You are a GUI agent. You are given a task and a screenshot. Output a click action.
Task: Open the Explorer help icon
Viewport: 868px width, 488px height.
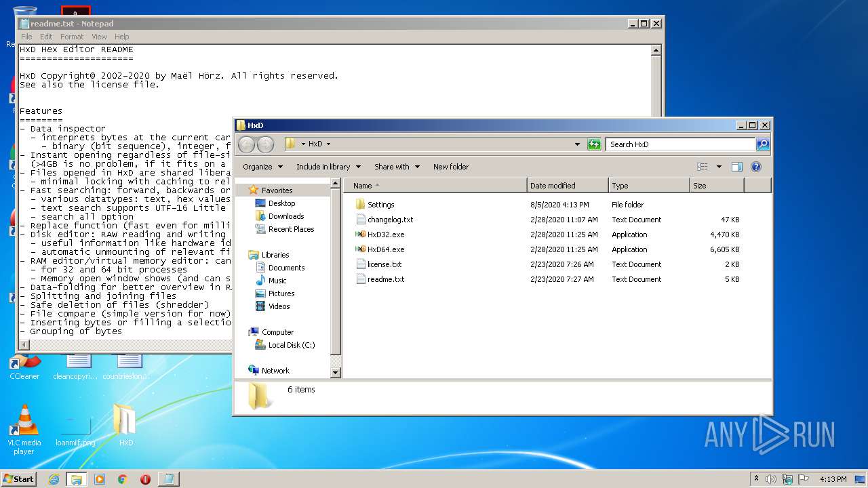[756, 167]
